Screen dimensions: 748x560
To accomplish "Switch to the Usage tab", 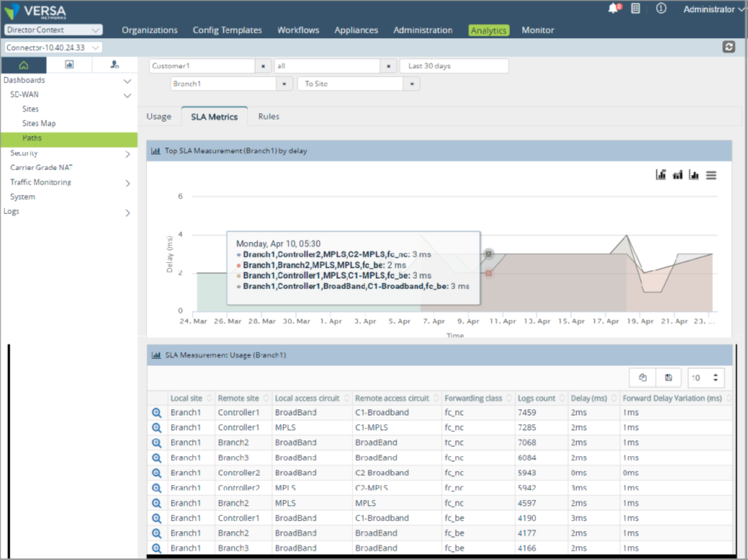I will click(159, 117).
